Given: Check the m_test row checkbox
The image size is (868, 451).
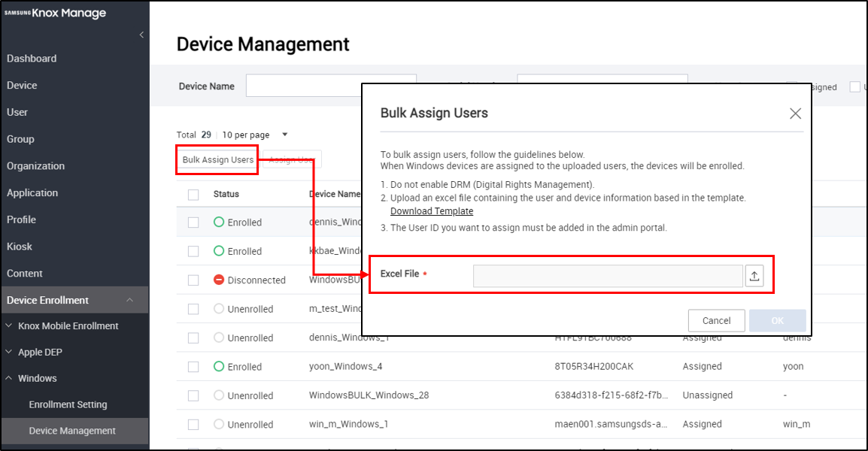Looking at the screenshot, I should pos(193,309).
